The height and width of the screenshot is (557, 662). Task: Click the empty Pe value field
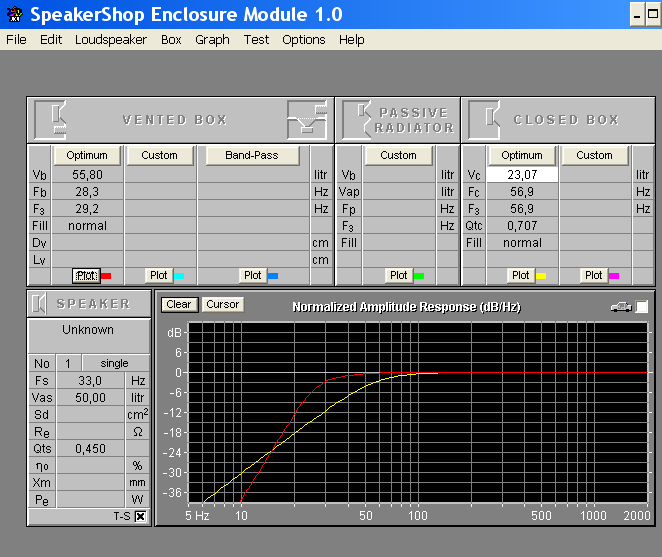pos(90,500)
